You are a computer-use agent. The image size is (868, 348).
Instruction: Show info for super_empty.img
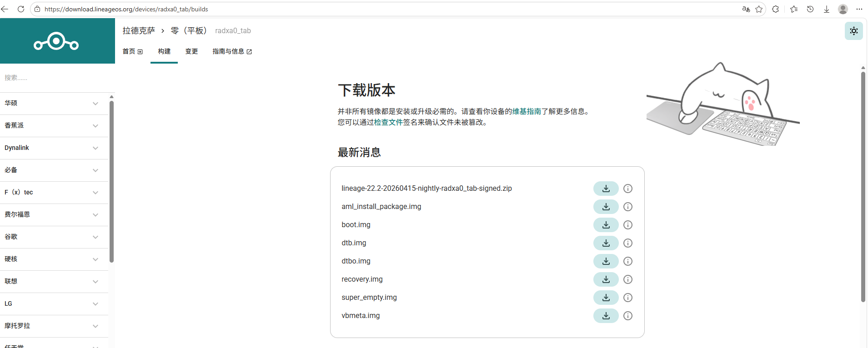click(x=628, y=298)
